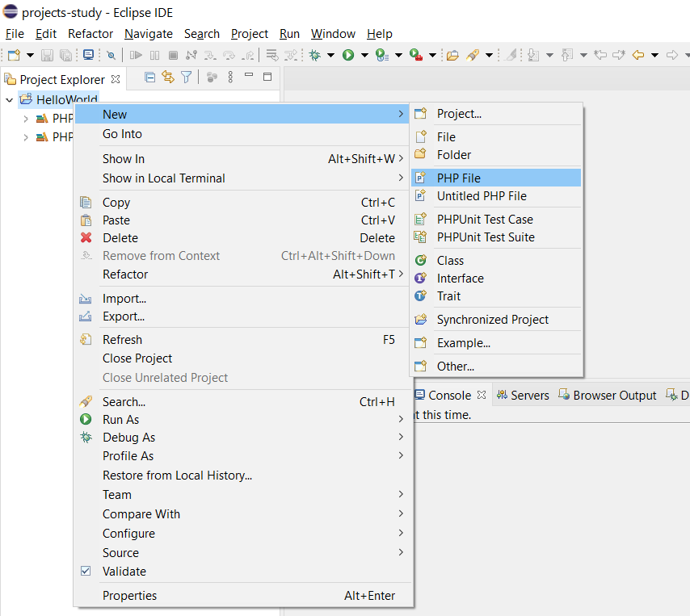Viewport: 690px width, 616px height.
Task: Open the Navigate menu
Action: (x=149, y=34)
